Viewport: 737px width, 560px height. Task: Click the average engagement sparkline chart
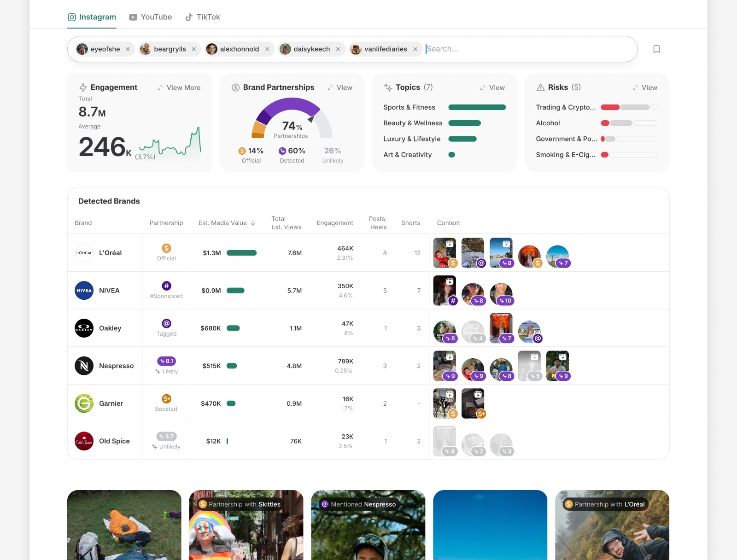click(x=170, y=142)
